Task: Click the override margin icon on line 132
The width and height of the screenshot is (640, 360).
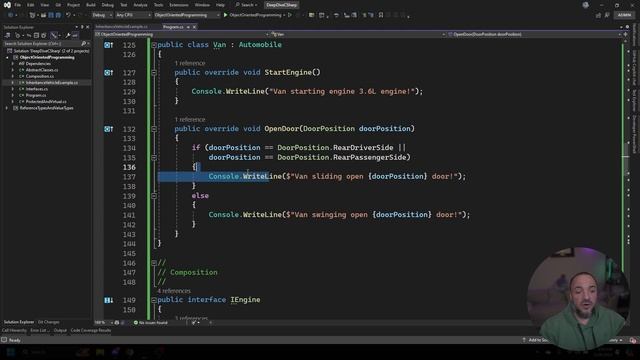Action: pyautogui.click(x=109, y=129)
